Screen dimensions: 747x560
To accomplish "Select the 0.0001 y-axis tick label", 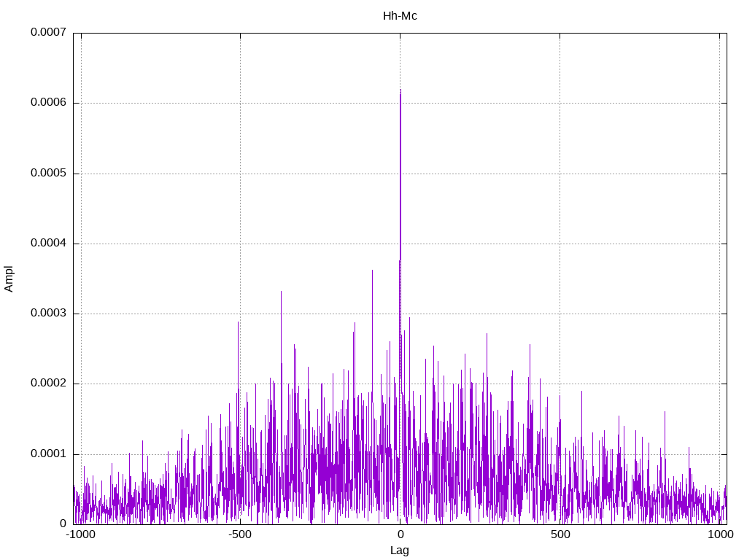I will tap(48, 454).
